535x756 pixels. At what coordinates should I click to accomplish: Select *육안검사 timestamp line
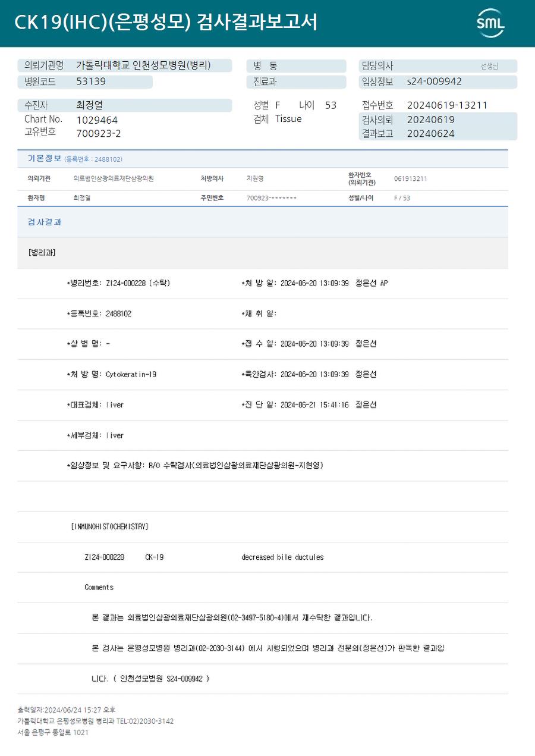[x=309, y=374]
